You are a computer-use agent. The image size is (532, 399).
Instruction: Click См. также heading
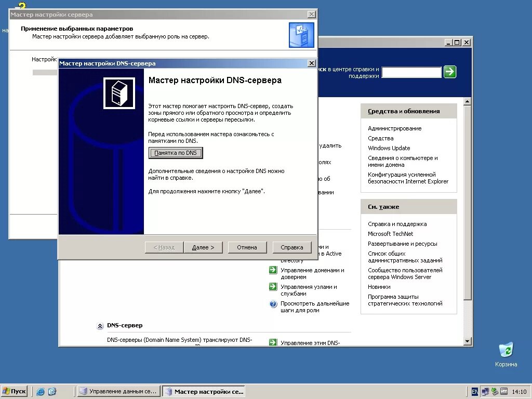[x=383, y=207]
